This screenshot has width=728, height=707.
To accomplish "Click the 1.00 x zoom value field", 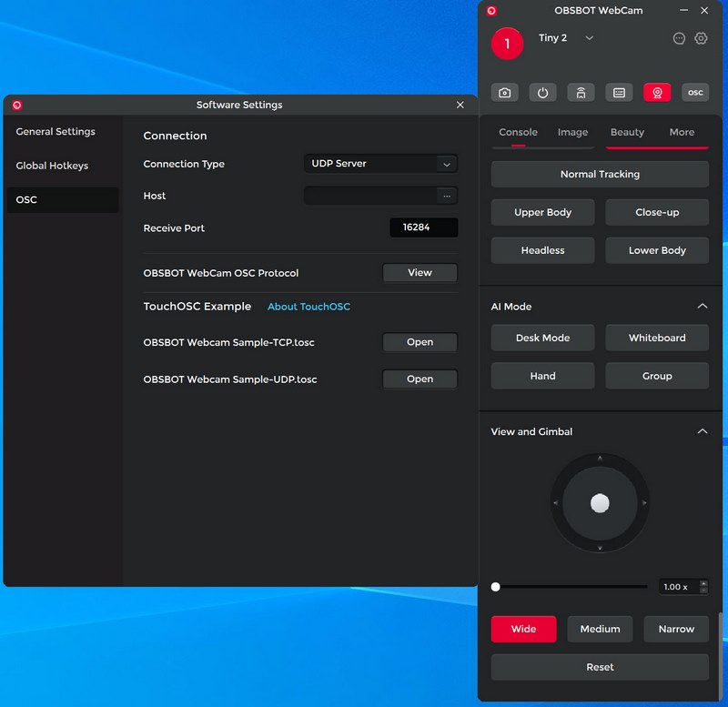I will 679,587.
